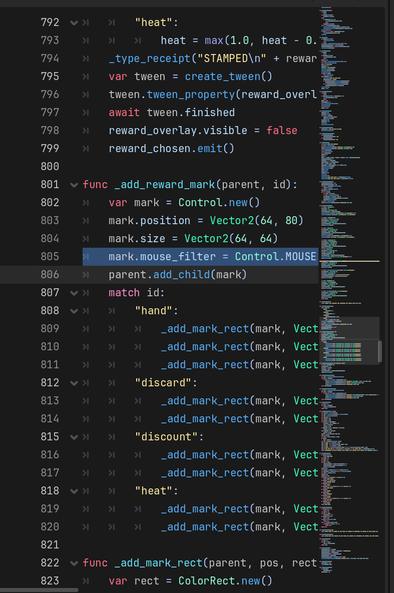
Task: Place cursor on parent.add_child(mark)
Action: coord(177,275)
